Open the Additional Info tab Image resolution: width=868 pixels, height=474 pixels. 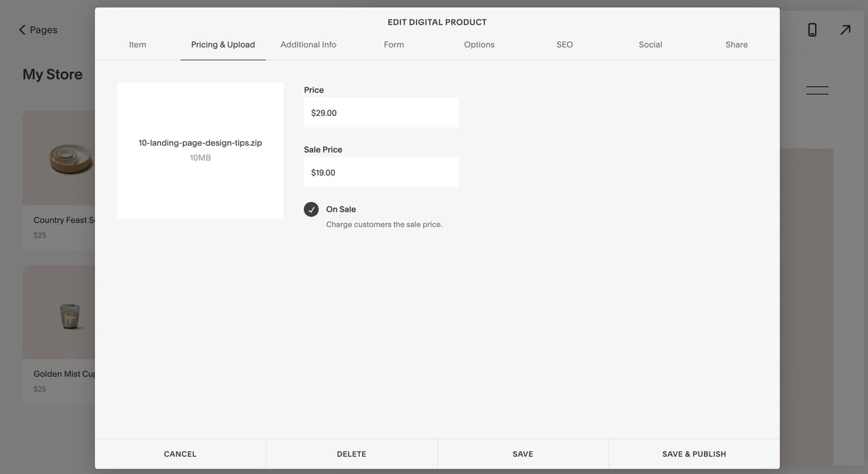(x=308, y=44)
